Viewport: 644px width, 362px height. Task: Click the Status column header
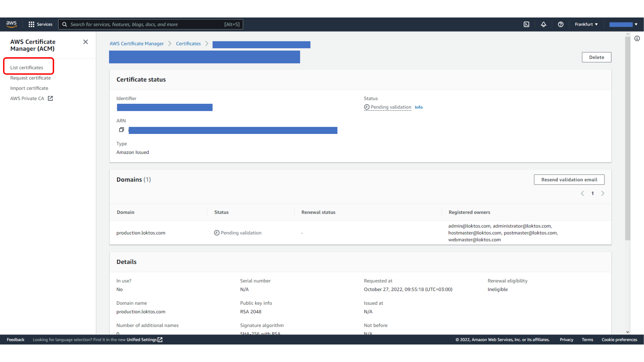coord(222,212)
